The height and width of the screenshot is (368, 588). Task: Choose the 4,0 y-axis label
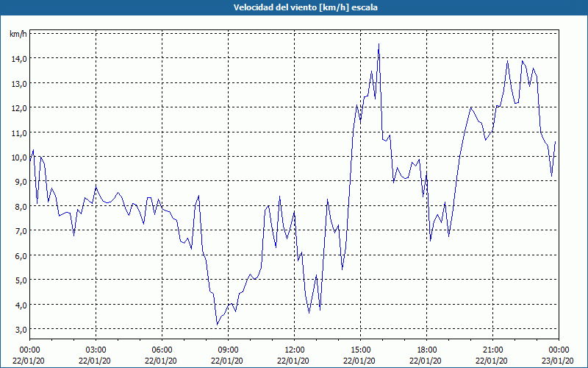tap(21, 305)
